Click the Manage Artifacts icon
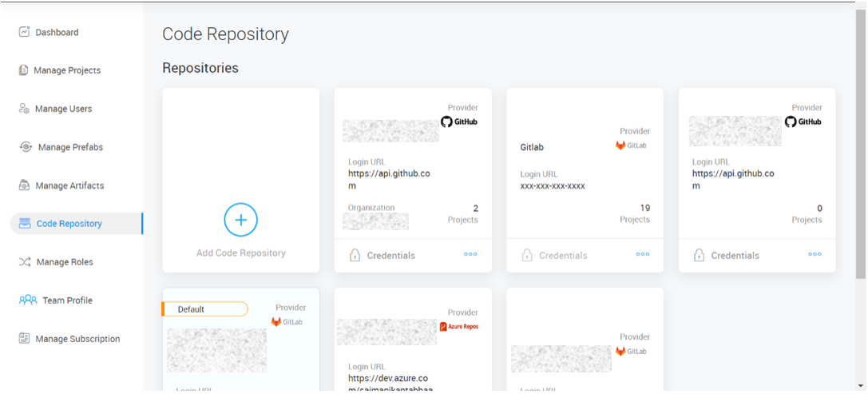868x394 pixels. [x=24, y=185]
